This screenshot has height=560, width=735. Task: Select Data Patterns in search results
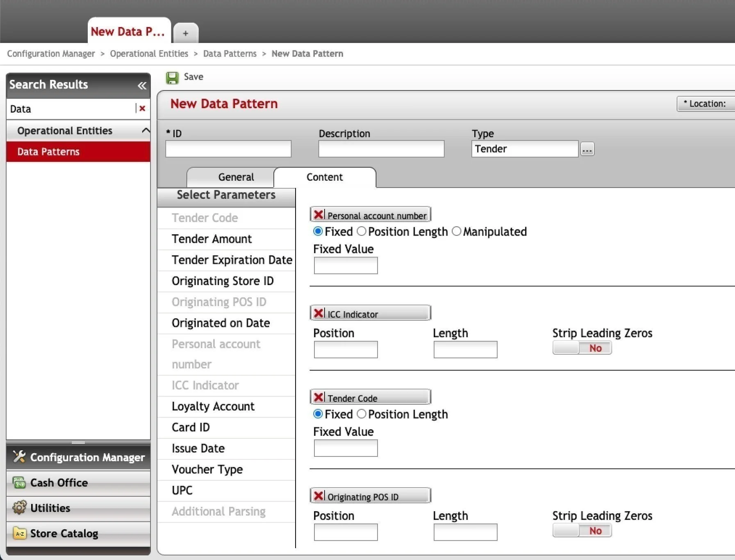[x=78, y=152]
